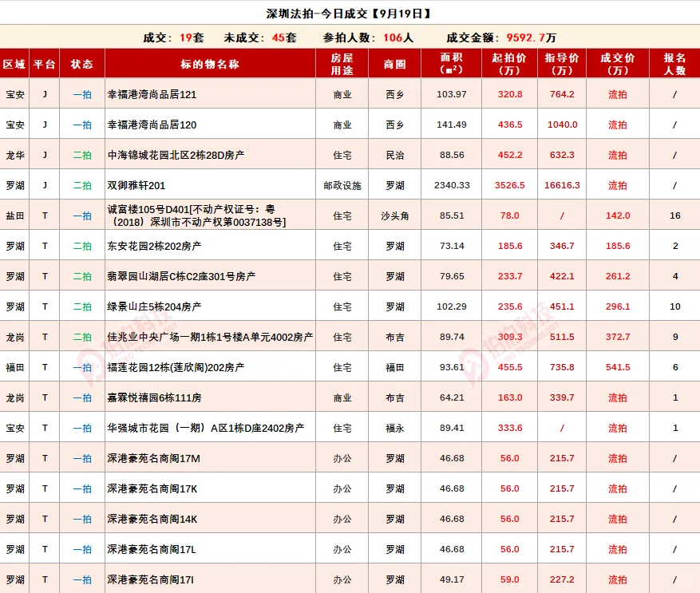
Task: Click the 成交金额 9592.7万 summary text
Action: (501, 38)
